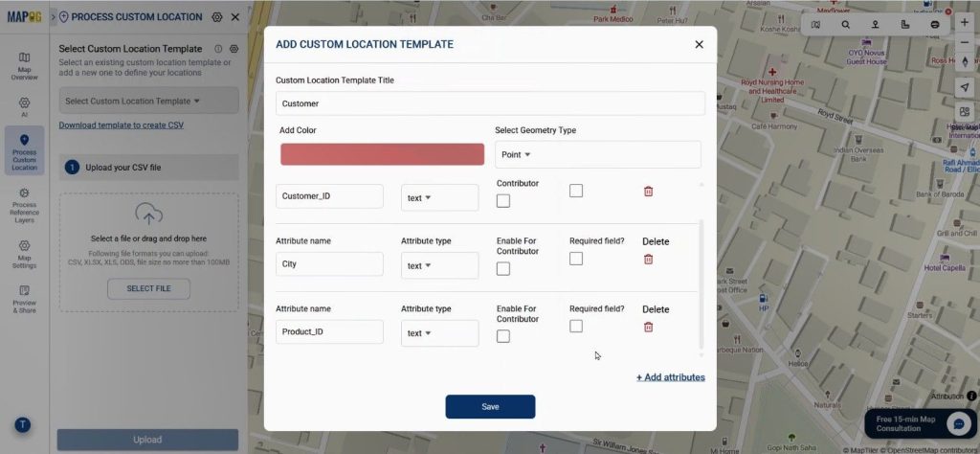
Task: Enable contributor checkbox for Customer_ID
Action: click(503, 201)
